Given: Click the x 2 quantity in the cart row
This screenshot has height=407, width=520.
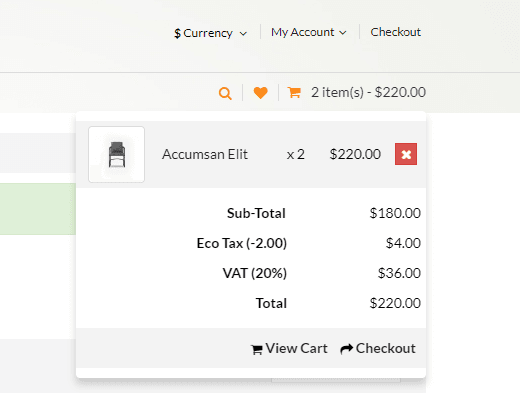Looking at the screenshot, I should [x=296, y=155].
